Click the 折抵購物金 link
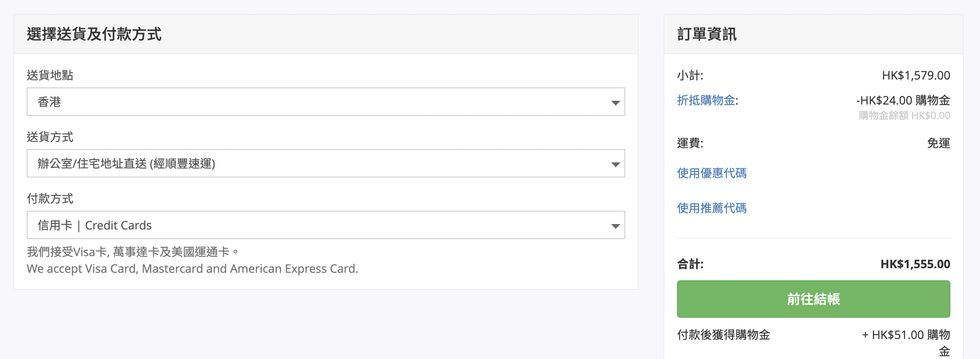Viewport: 980px width, 359px height. pyautogui.click(x=706, y=100)
